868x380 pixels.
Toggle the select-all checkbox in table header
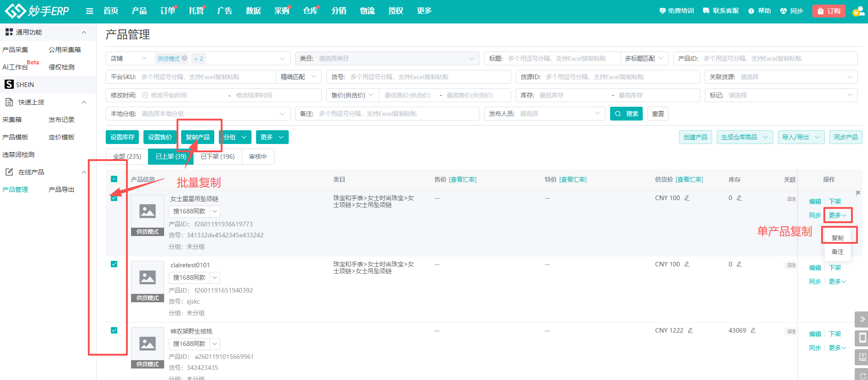click(x=114, y=179)
